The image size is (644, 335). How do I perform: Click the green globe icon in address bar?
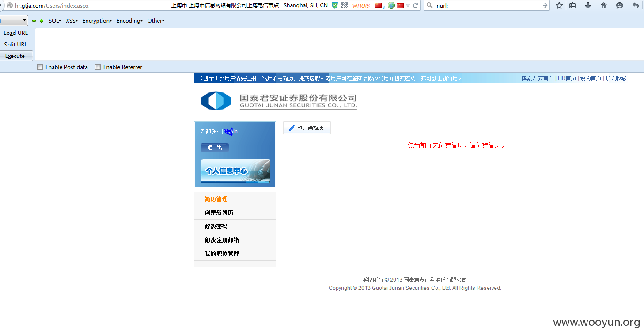391,5
